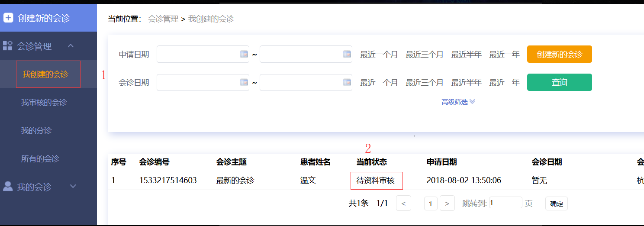This screenshot has height=226, width=644.
Task: Filter consultation date by 最近一年
Action: coord(504,83)
